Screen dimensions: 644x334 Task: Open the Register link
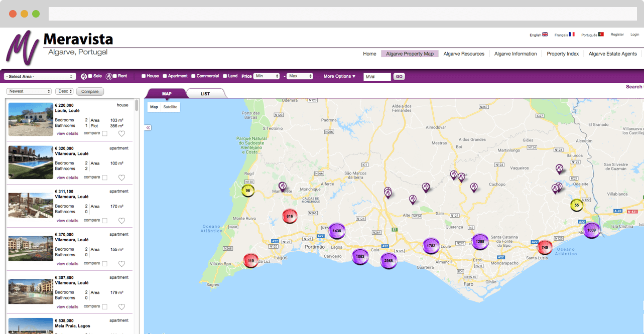[617, 35]
